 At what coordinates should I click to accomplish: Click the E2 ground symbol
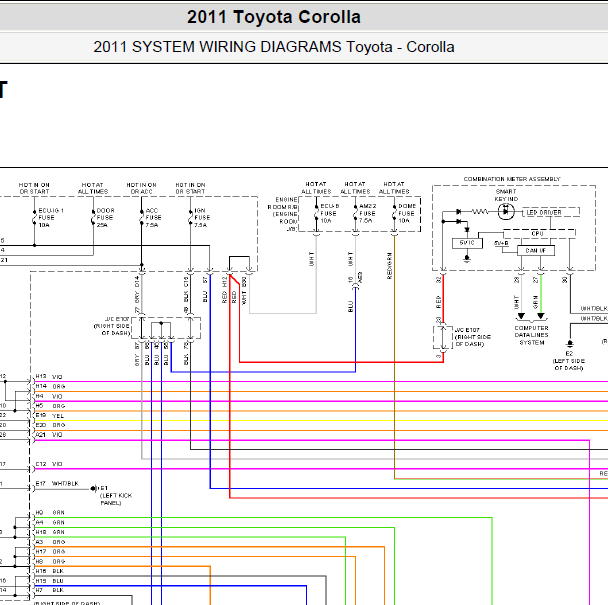[x=570, y=344]
